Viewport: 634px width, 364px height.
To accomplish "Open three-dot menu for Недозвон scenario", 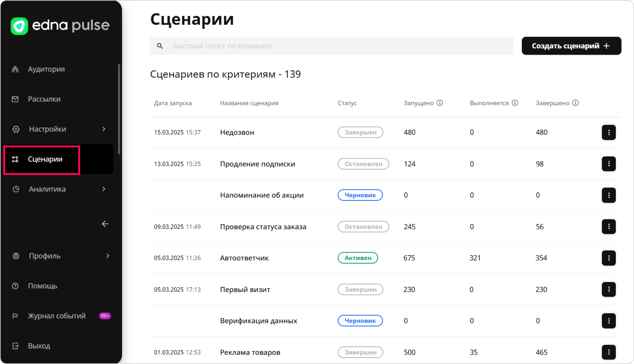I will tap(608, 132).
